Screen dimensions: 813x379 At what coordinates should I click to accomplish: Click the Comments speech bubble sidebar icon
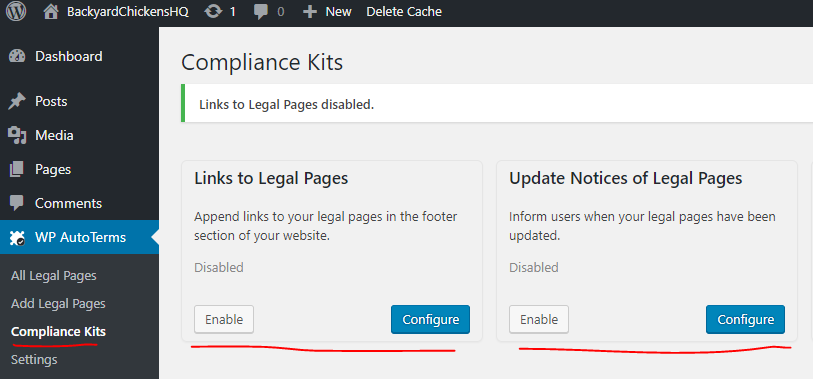17,203
